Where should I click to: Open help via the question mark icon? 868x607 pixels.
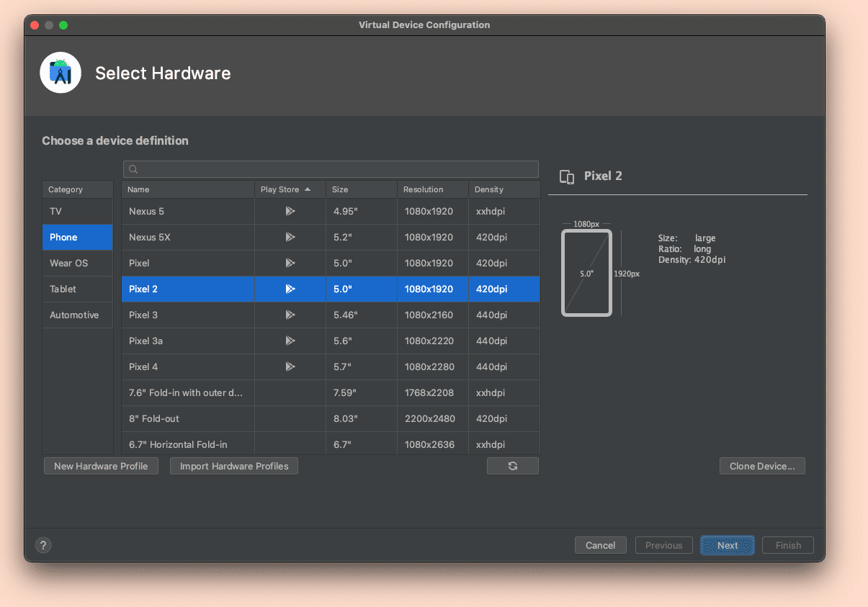[x=43, y=545]
